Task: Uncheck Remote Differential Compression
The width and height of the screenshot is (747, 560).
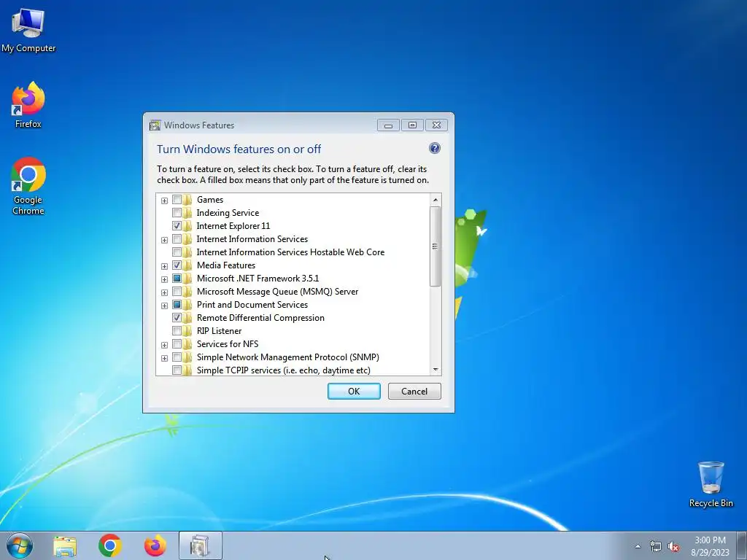Action: [177, 318]
